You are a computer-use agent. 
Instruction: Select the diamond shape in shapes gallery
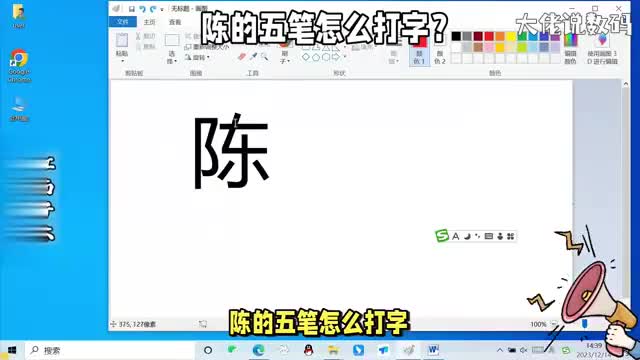pos(305,57)
